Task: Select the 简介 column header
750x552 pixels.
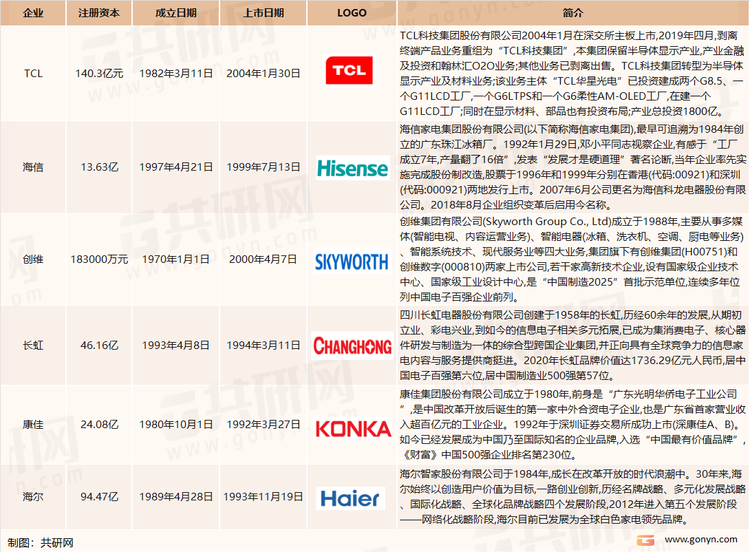Action: [573, 13]
